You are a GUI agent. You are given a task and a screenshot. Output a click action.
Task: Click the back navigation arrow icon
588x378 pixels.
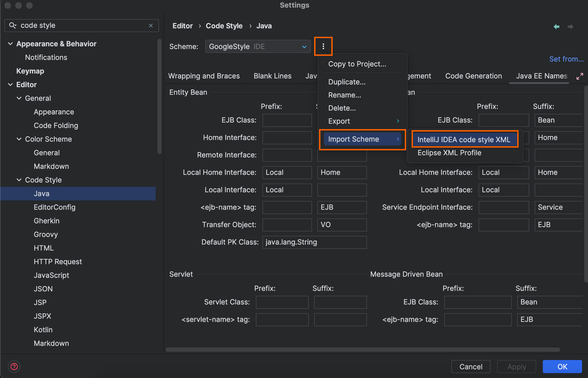pyautogui.click(x=556, y=27)
